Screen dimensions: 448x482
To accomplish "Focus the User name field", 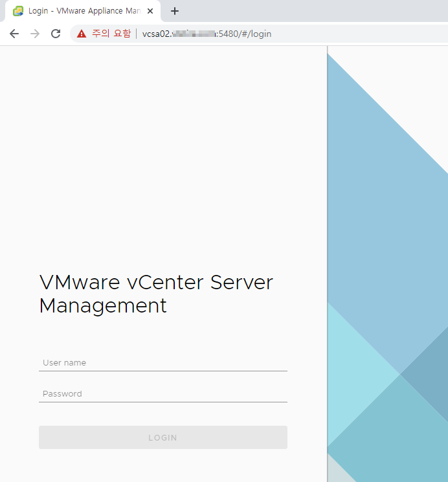I will click(163, 363).
